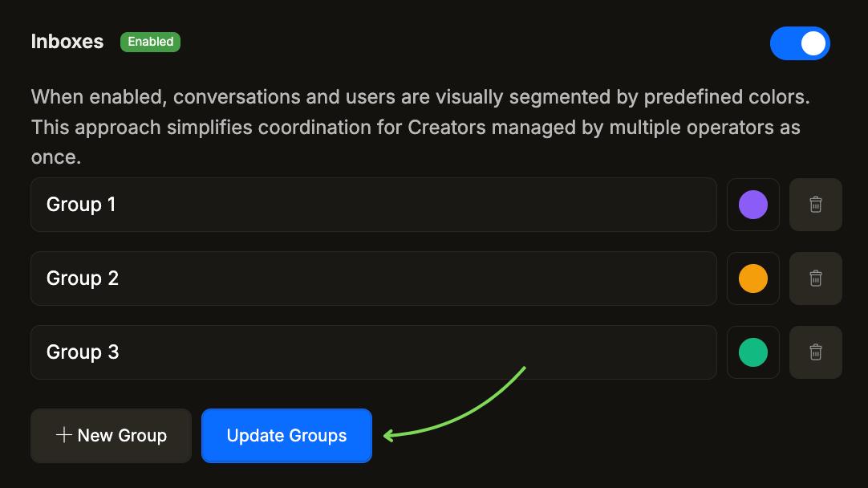Remove Group 2 using the trash icon

815,279
